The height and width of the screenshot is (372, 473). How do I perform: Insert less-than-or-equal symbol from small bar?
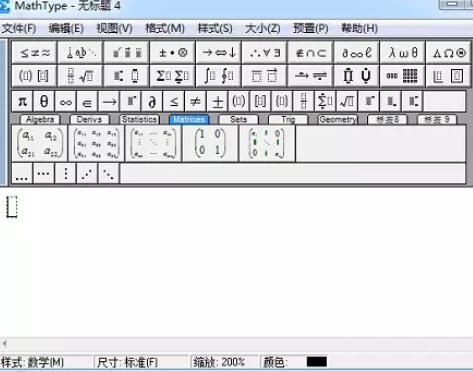coord(174,101)
